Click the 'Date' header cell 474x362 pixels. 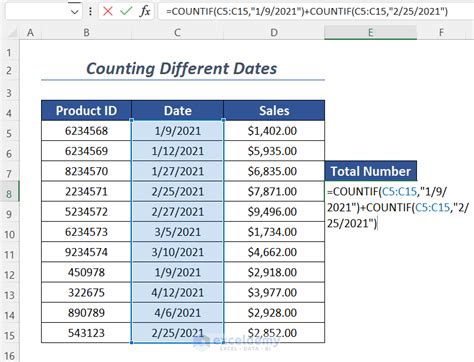pos(177,110)
